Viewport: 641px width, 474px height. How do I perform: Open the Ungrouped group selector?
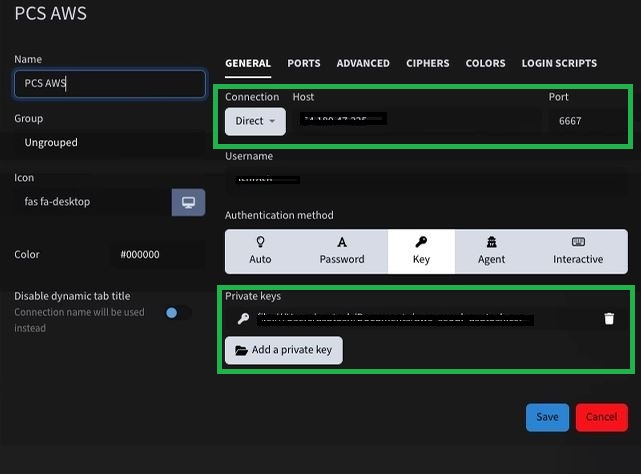point(108,143)
